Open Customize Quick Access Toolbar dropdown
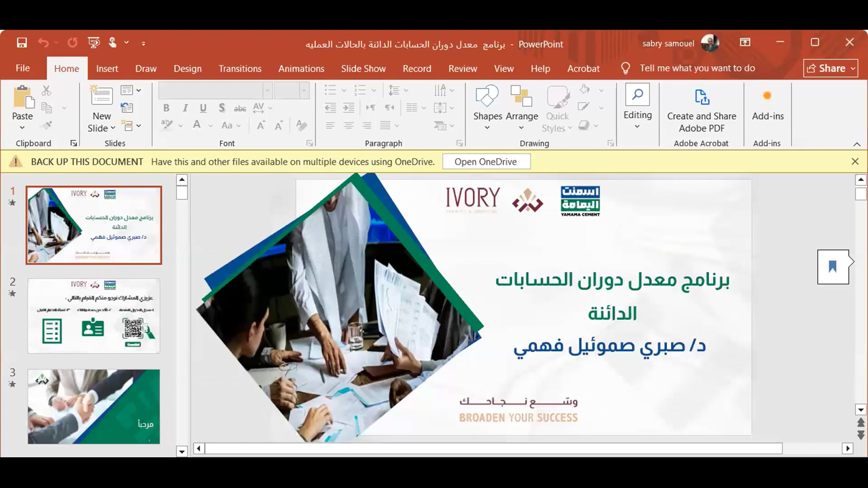Screen dimensions: 868x488 tap(143, 43)
